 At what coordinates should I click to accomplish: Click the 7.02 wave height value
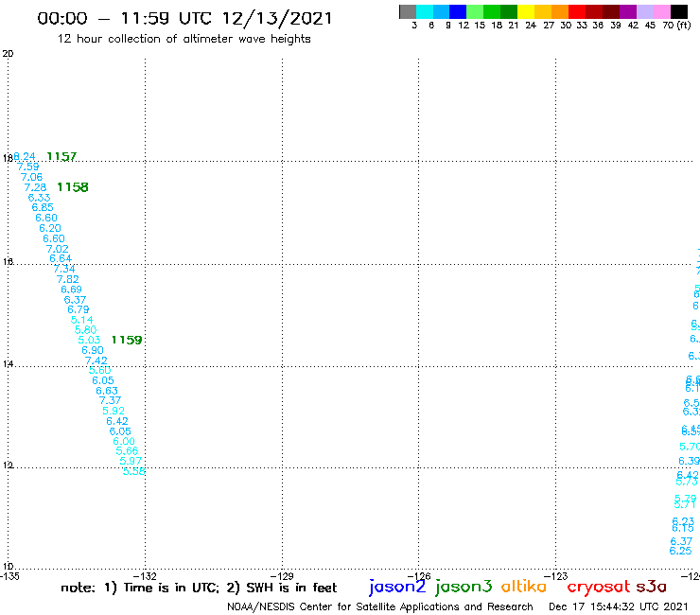(58, 249)
